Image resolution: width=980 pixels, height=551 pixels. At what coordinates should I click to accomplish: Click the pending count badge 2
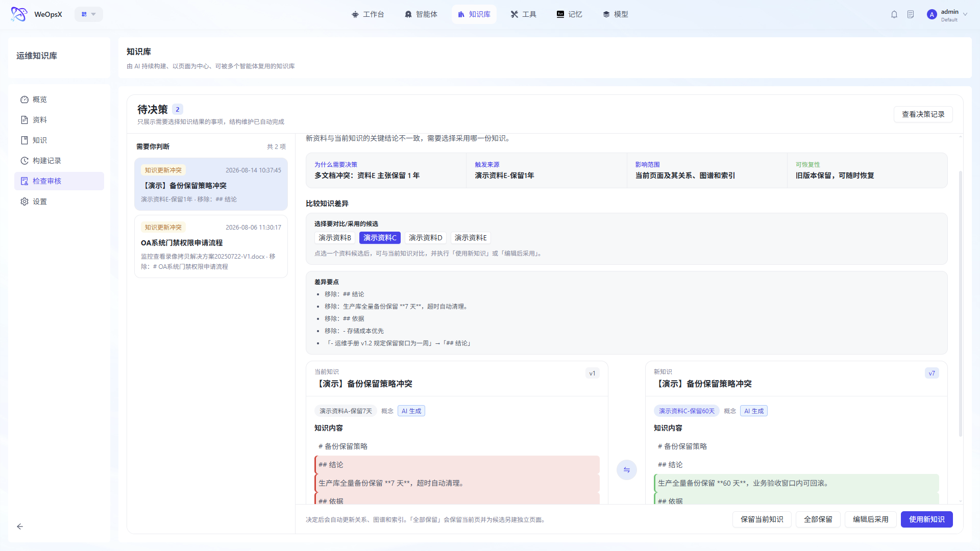point(178,109)
